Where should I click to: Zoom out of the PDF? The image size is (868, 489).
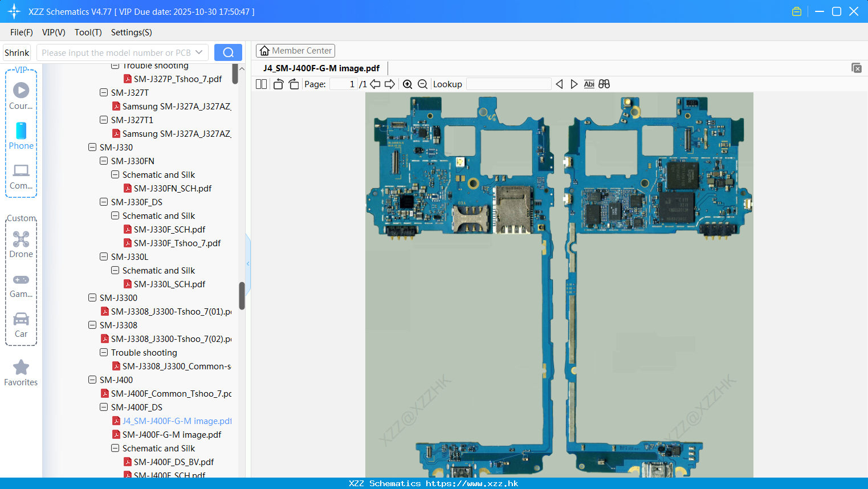pos(422,84)
